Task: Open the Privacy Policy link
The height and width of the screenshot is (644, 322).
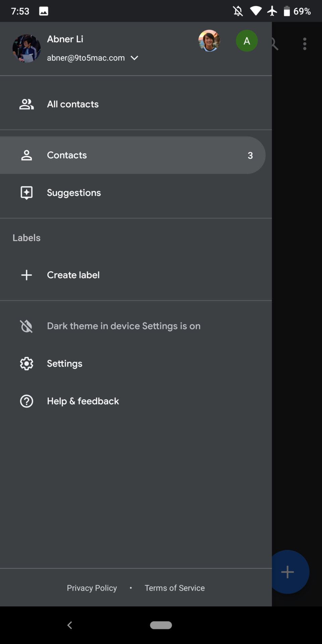Action: [x=92, y=588]
